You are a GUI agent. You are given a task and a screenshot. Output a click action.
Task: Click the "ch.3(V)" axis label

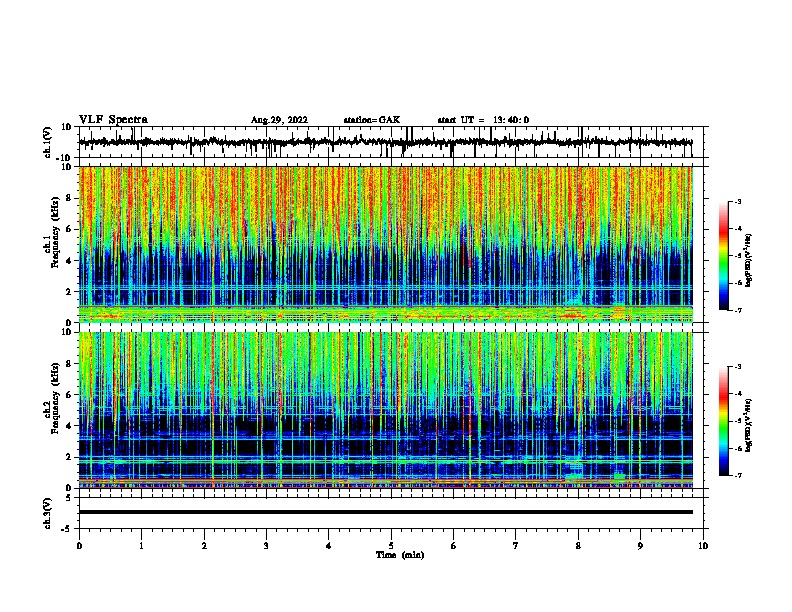point(48,513)
